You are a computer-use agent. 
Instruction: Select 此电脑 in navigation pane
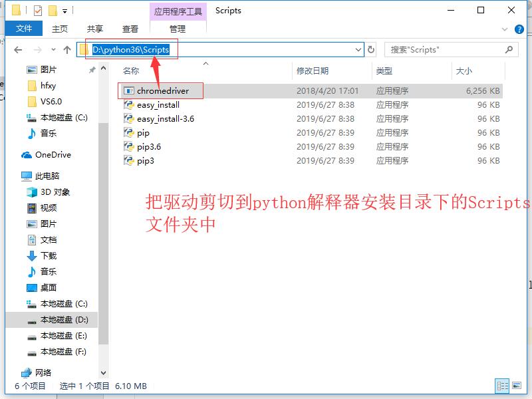[41, 176]
